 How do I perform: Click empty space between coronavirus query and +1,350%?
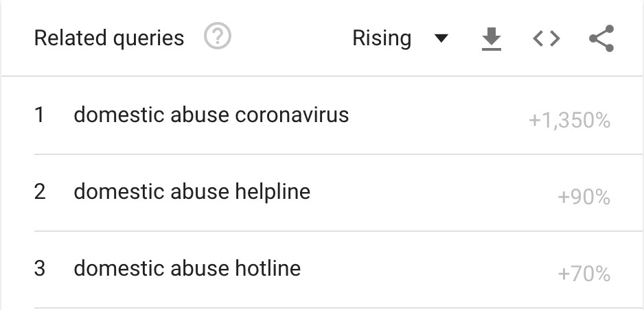pyautogui.click(x=439, y=115)
